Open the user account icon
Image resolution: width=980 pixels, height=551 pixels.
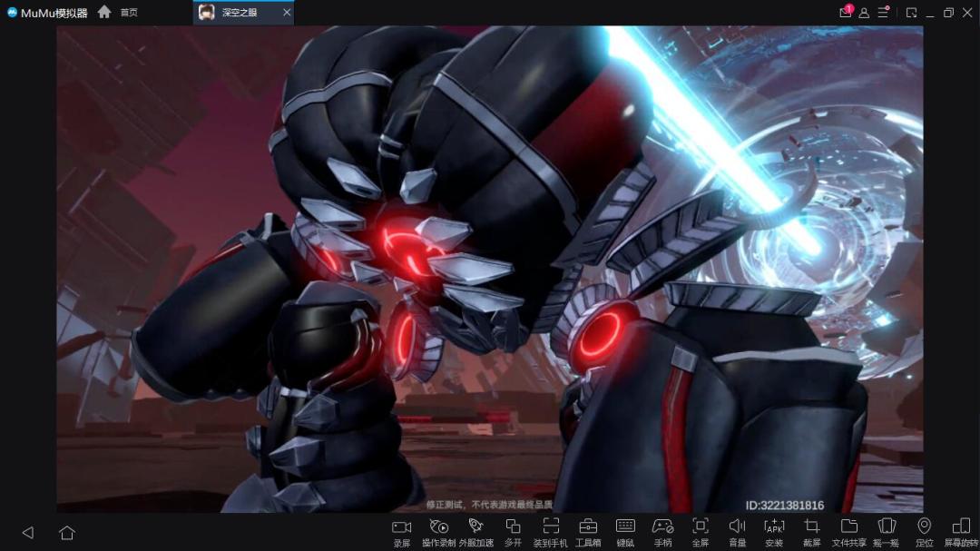click(864, 13)
